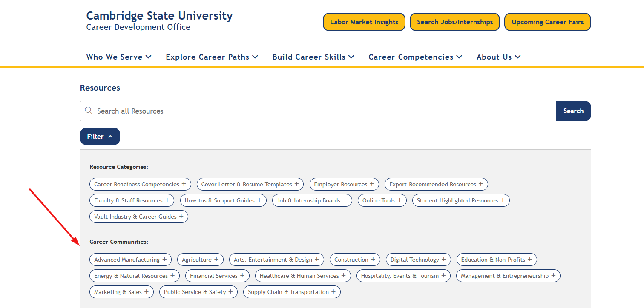
Task: Enable Job & Internship Boards filter
Action: pos(312,200)
